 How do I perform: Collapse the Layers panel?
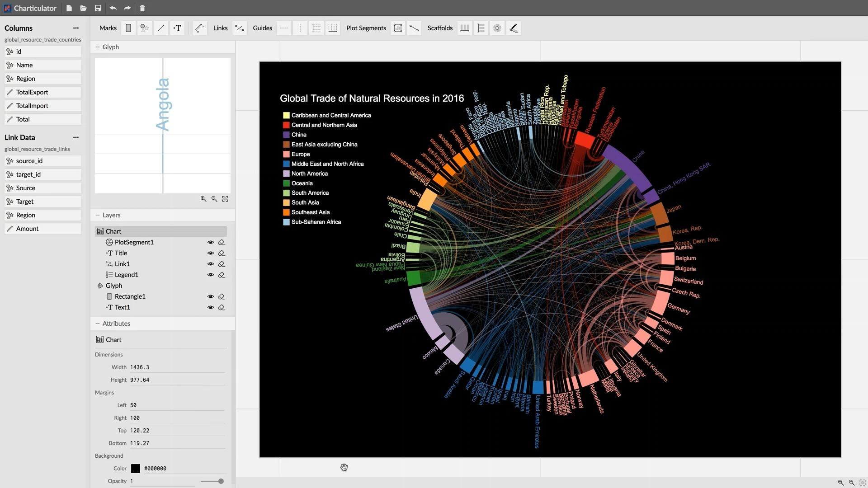click(x=97, y=215)
